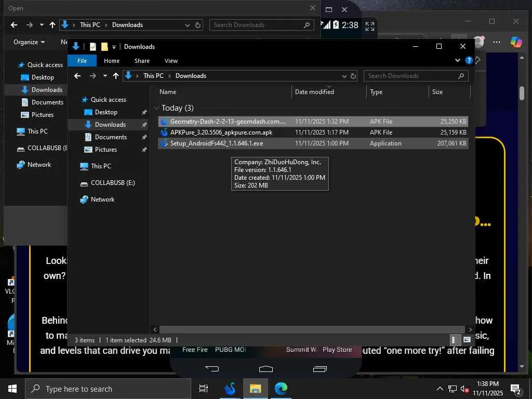Image resolution: width=532 pixels, height=399 pixels.
Task: Open Home ribbon tab
Action: point(112,61)
